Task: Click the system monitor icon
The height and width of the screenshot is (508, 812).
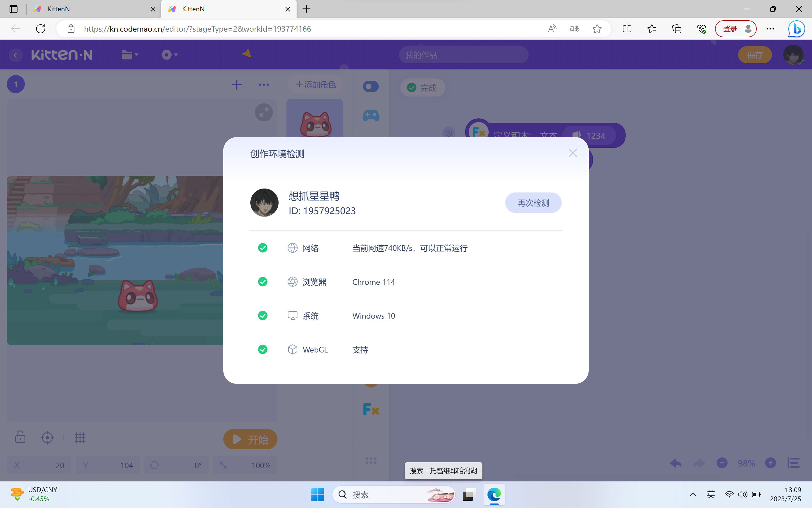Action: 293,316
